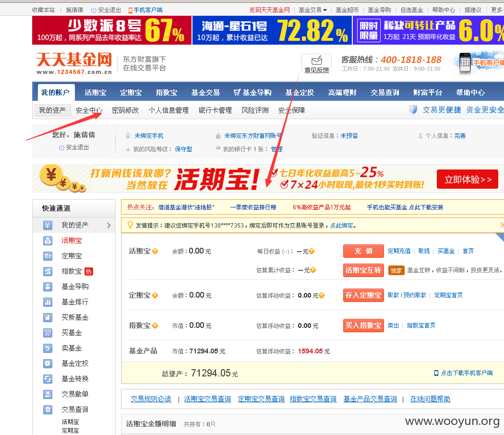Click the 交易撤单 cancel icon
This screenshot has height=435, width=504.
click(x=48, y=394)
